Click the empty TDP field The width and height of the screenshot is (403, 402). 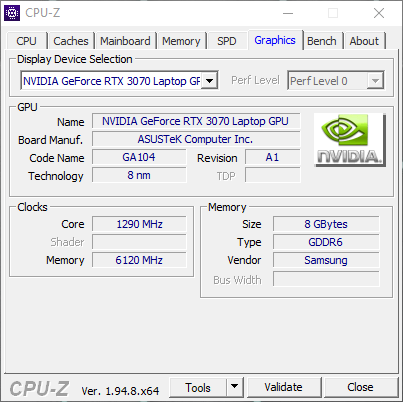tap(273, 175)
